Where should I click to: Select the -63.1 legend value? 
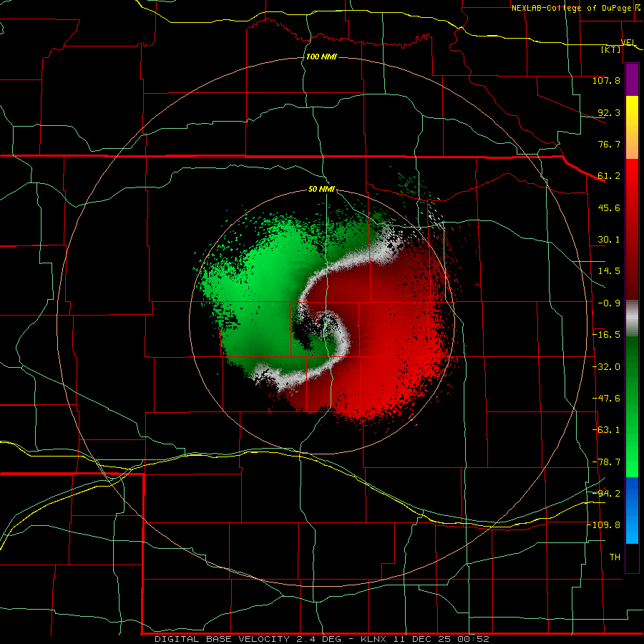tap(606, 430)
